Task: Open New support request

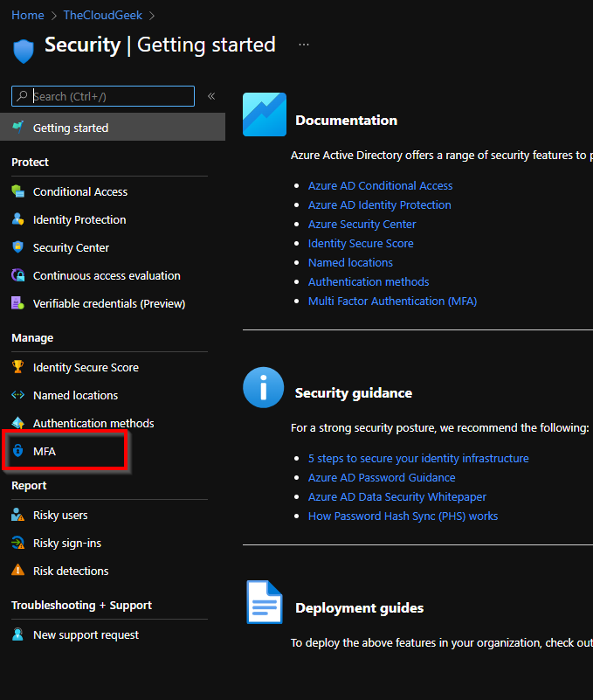Action: [x=85, y=635]
